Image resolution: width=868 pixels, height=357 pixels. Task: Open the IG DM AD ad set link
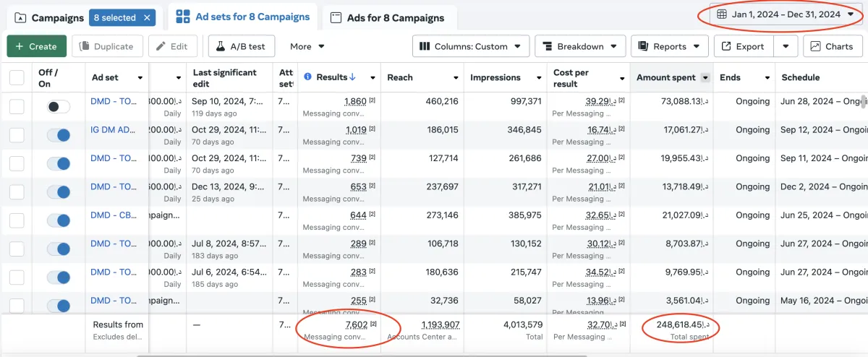point(113,130)
